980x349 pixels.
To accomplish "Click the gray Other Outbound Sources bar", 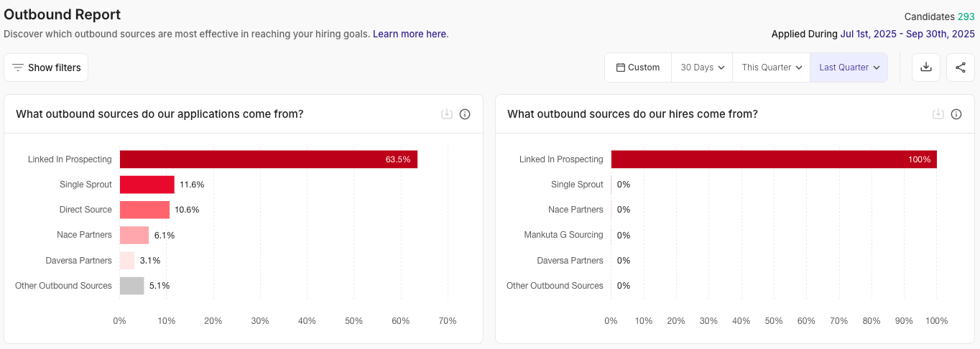I will coord(131,286).
